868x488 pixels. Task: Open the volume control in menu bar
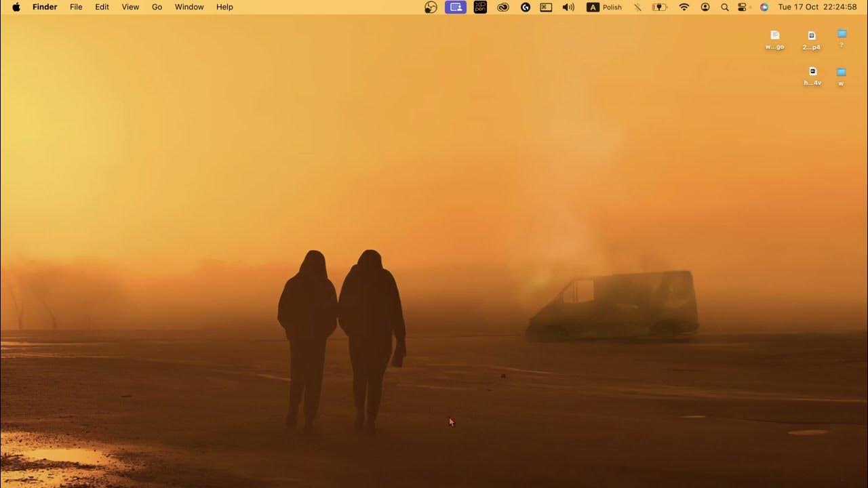coord(568,7)
